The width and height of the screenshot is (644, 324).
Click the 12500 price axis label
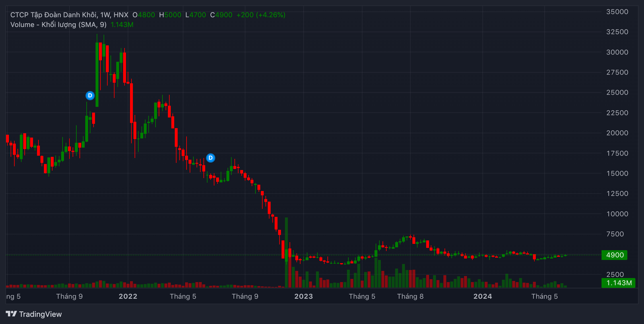tap(617, 194)
